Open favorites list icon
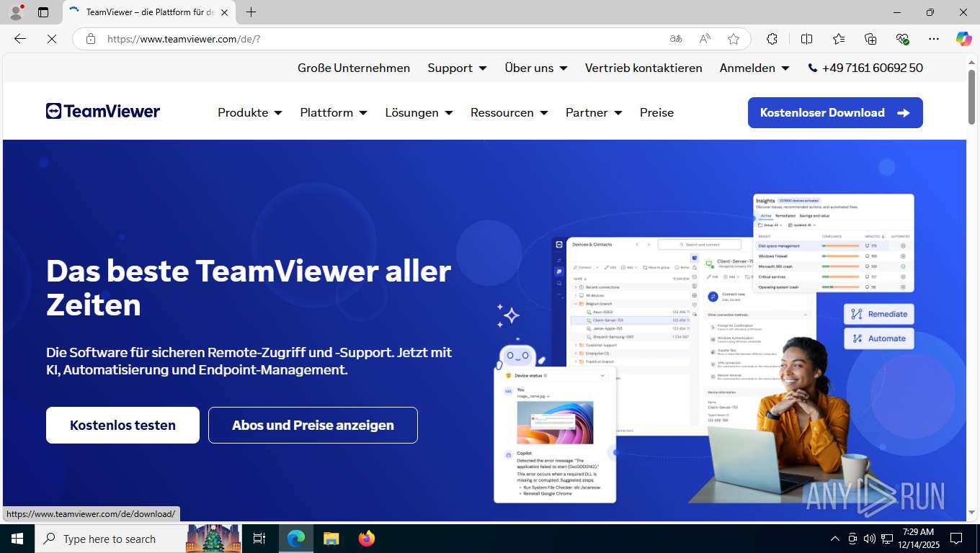The width and height of the screenshot is (980, 553). tap(839, 39)
